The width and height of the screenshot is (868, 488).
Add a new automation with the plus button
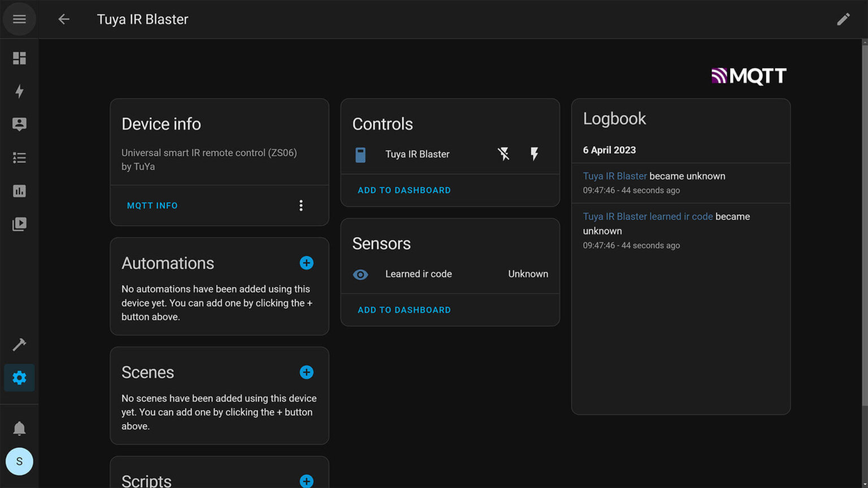306,263
